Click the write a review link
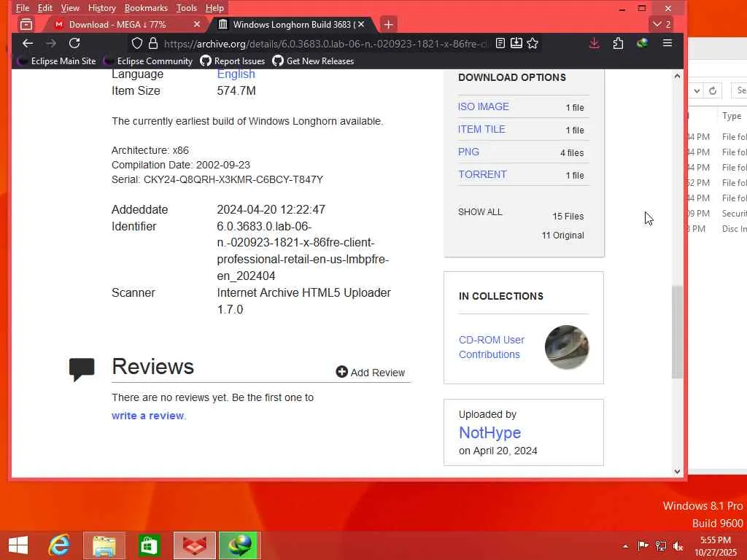 [147, 416]
